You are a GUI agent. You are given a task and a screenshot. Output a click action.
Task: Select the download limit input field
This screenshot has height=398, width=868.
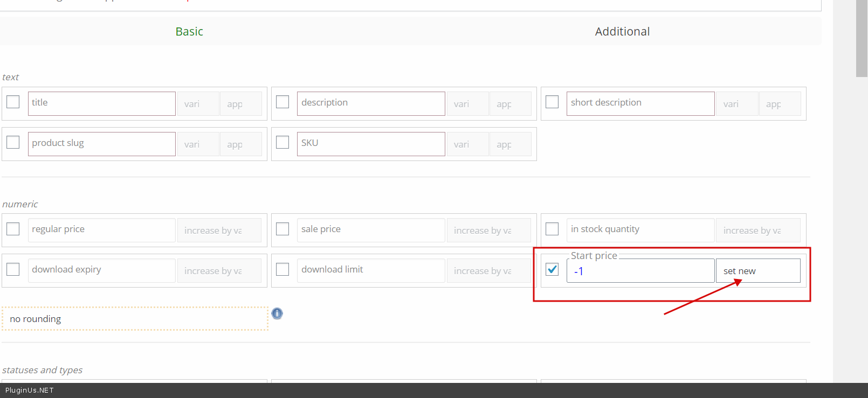point(371,270)
